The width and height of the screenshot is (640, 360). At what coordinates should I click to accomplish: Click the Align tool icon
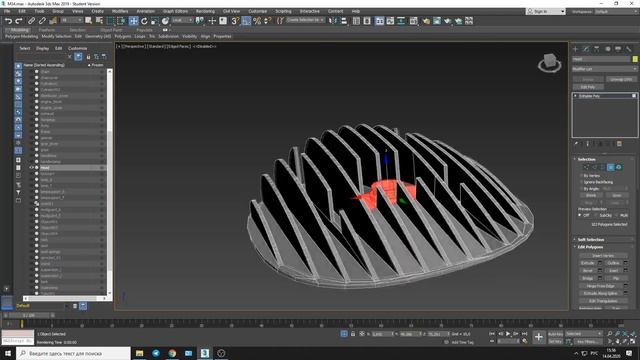(344, 21)
